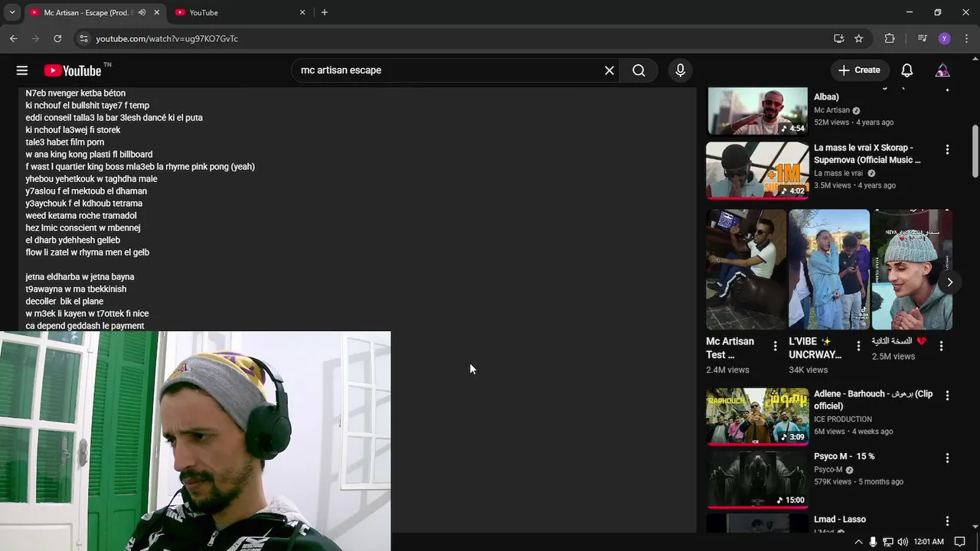980x551 pixels.
Task: Open the Psyco M - 15 % thumbnail
Action: coord(757,479)
